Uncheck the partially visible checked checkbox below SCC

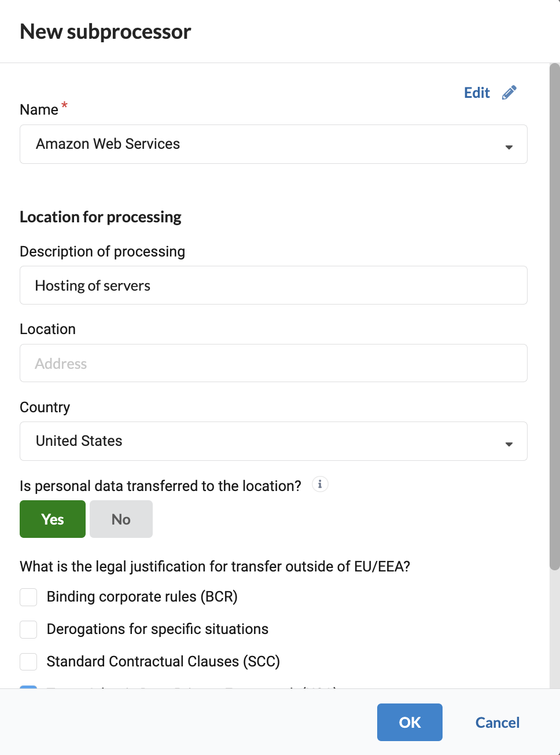28,687
